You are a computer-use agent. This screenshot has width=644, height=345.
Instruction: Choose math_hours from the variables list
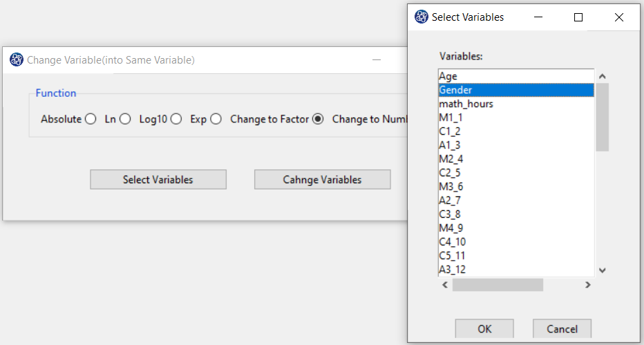(x=516, y=104)
